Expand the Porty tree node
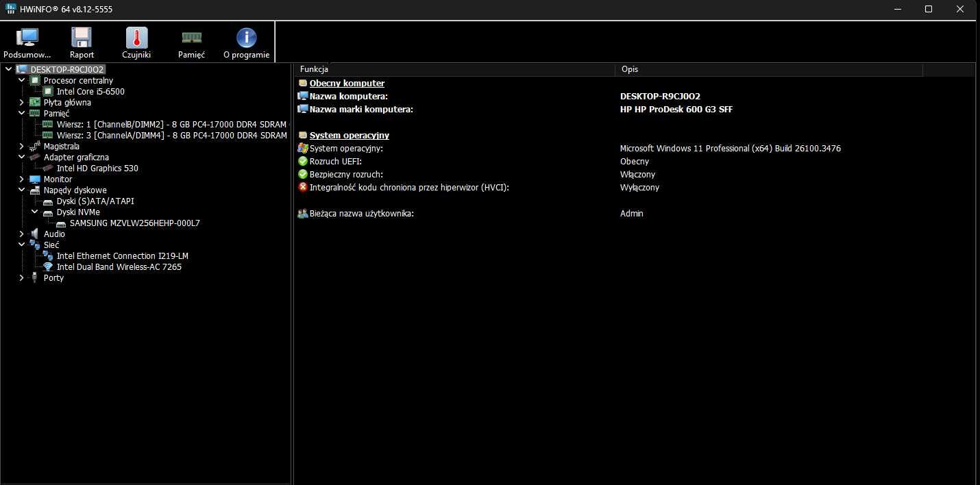This screenshot has width=980, height=485. (21, 277)
